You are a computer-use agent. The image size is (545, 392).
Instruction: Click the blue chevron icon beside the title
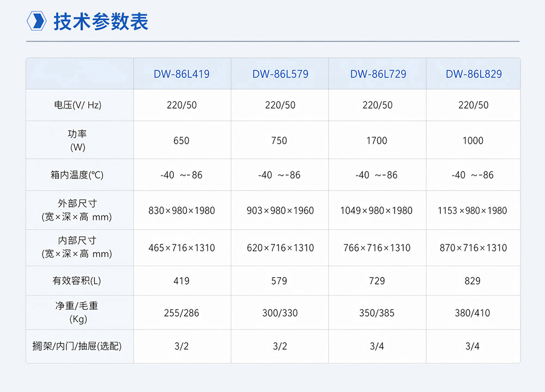click(37, 21)
